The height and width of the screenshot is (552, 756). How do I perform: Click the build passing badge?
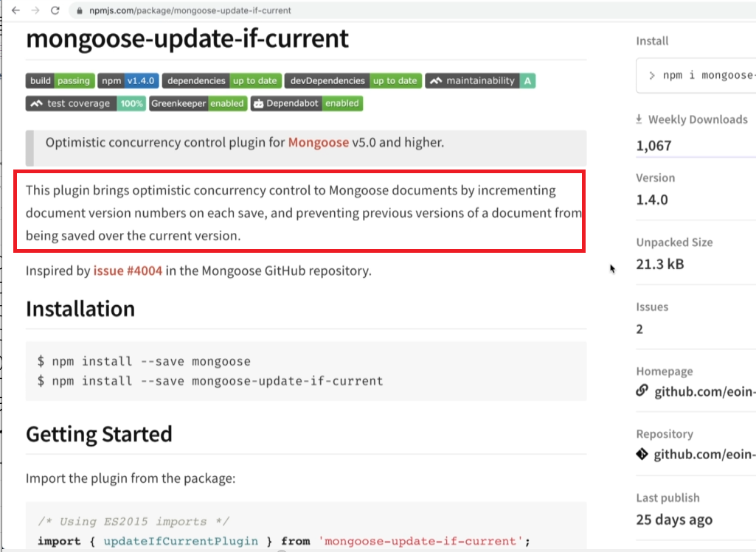[x=59, y=80]
